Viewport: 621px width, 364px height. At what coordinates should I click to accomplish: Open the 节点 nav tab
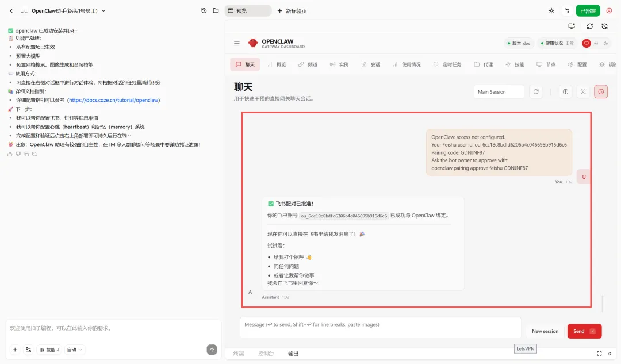(x=546, y=64)
